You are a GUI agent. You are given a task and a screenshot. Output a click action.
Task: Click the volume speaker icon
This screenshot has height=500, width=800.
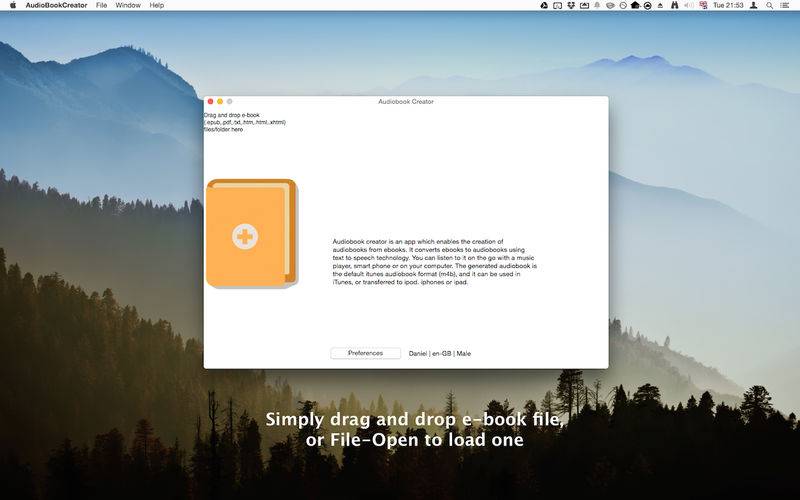pos(689,5)
